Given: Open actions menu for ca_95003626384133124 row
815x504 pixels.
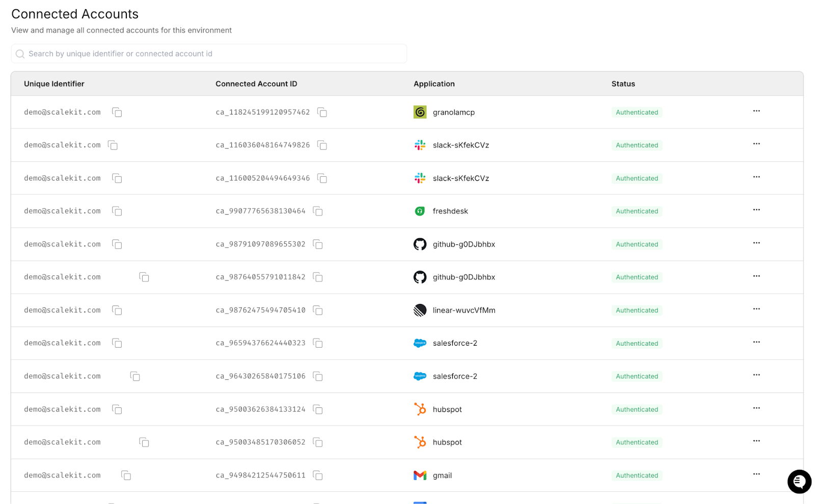Looking at the screenshot, I should pos(756,408).
